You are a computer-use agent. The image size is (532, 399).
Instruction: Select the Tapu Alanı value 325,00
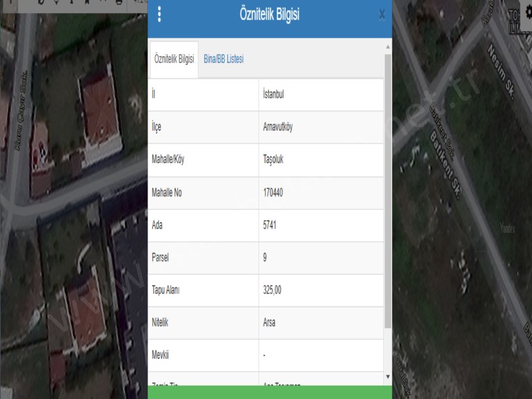(272, 290)
